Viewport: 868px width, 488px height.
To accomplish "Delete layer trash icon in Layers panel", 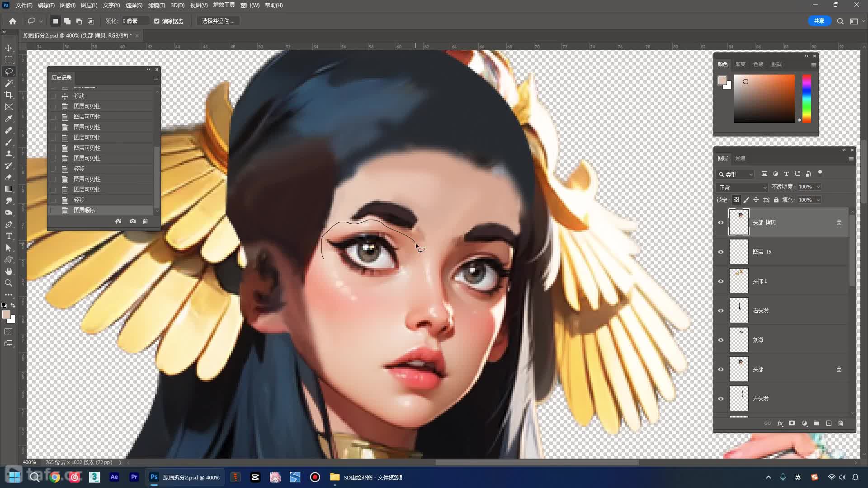I will pos(841,423).
